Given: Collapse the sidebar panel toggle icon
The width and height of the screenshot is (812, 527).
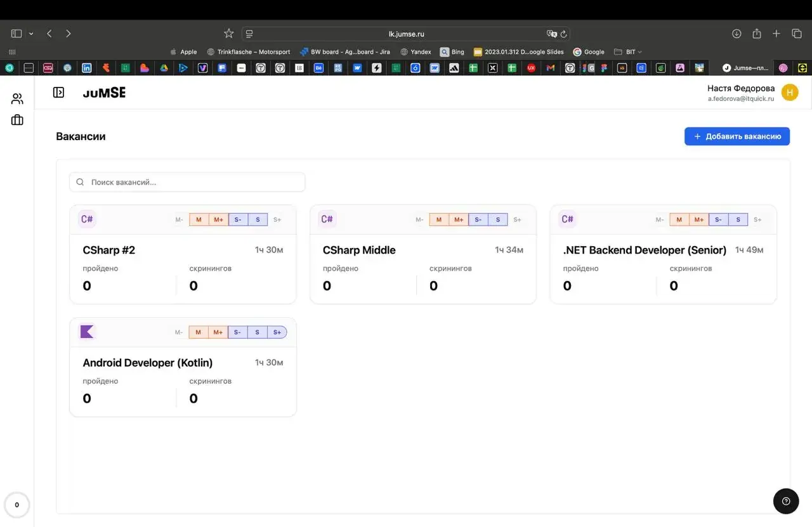Looking at the screenshot, I should point(58,93).
